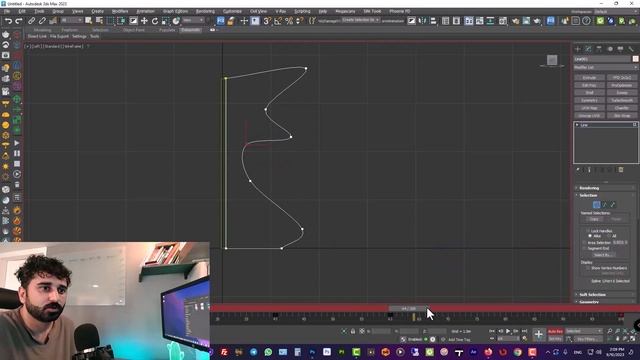Select Segment sub-object level icon

coord(604,204)
